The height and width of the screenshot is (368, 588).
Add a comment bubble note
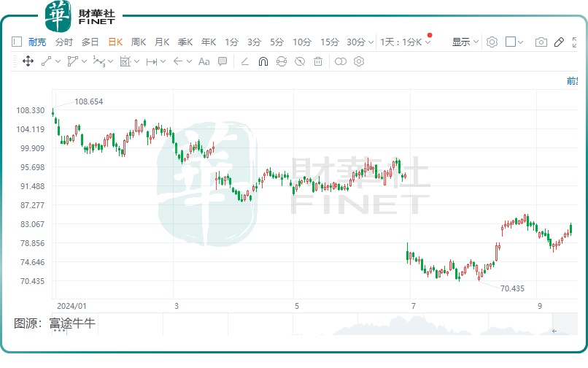223,61
